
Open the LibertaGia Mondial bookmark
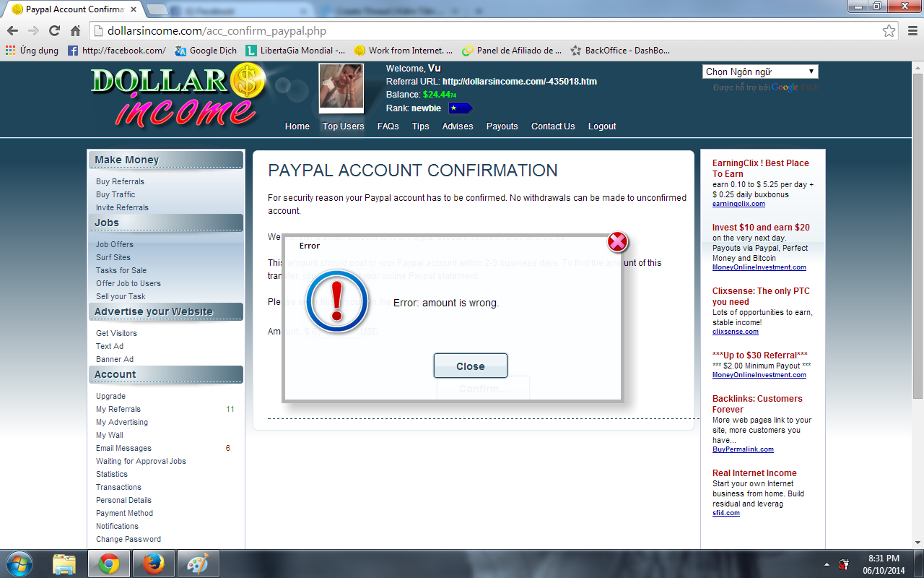(x=295, y=51)
